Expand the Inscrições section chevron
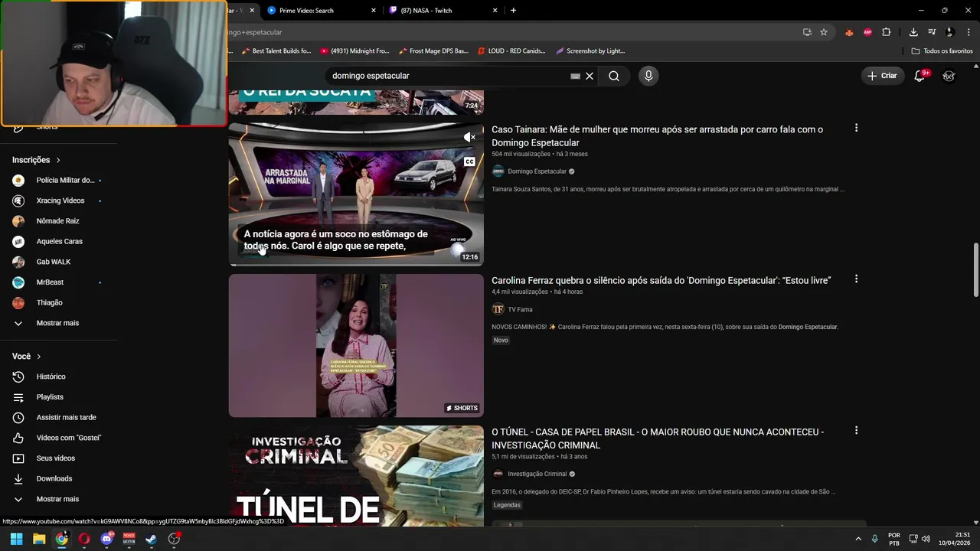Image resolution: width=980 pixels, height=551 pixels. pyautogui.click(x=58, y=160)
